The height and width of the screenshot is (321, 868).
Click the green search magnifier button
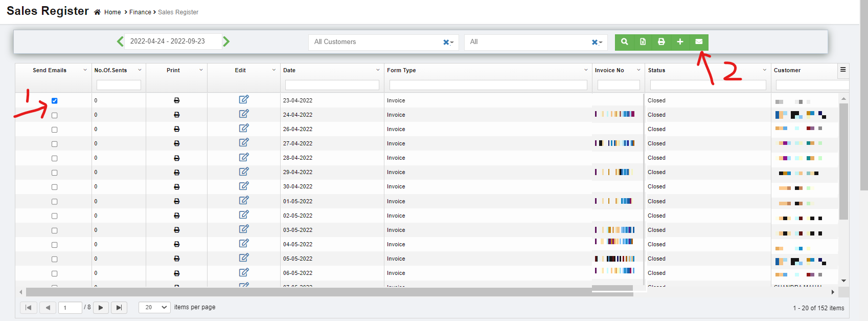624,42
